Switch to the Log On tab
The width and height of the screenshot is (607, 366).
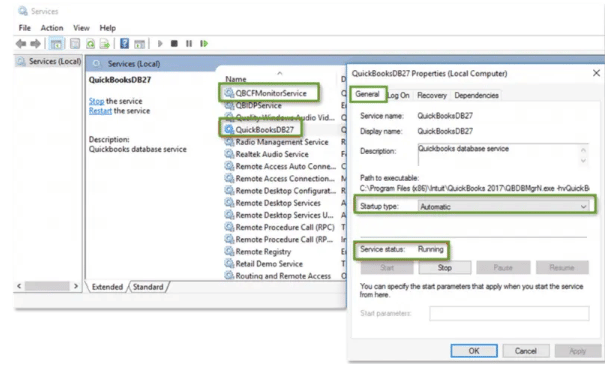coord(399,95)
